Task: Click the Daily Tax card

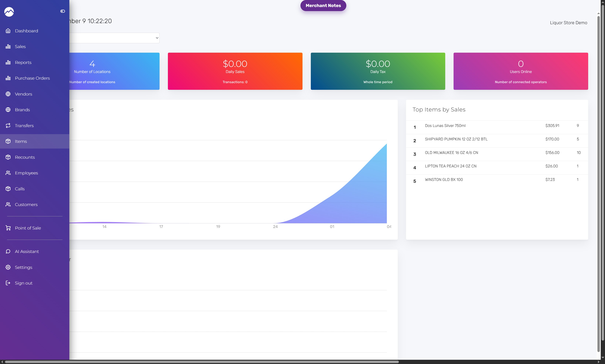Action: click(x=378, y=71)
